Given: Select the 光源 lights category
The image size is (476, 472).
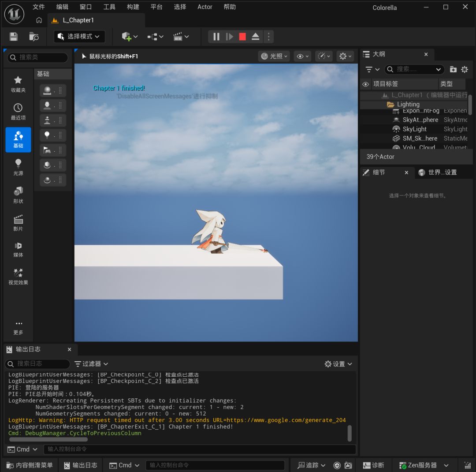Looking at the screenshot, I should click(18, 168).
